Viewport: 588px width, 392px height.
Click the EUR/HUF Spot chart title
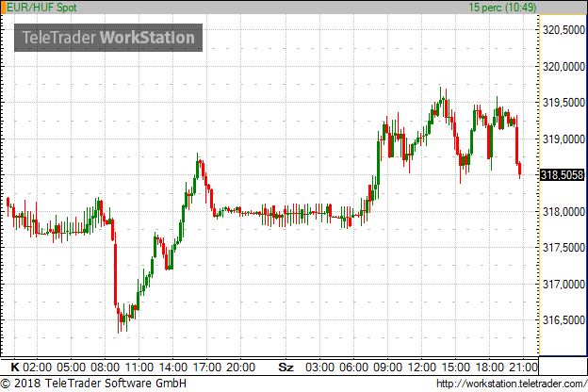tap(41, 8)
